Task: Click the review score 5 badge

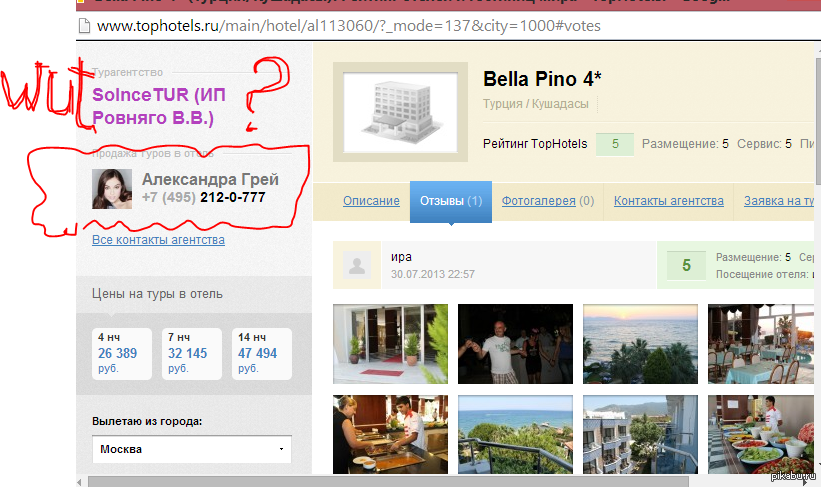Action: coord(686,265)
